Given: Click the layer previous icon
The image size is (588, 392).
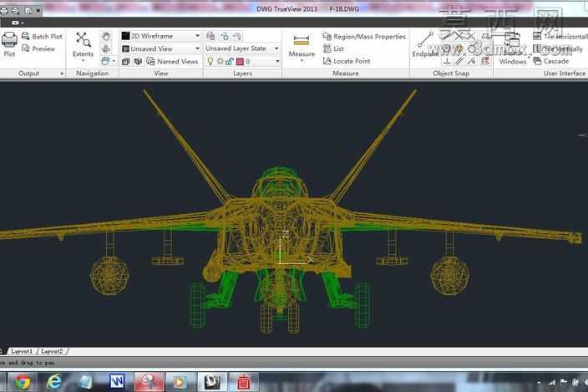Looking at the screenshot, I should click(x=237, y=37).
